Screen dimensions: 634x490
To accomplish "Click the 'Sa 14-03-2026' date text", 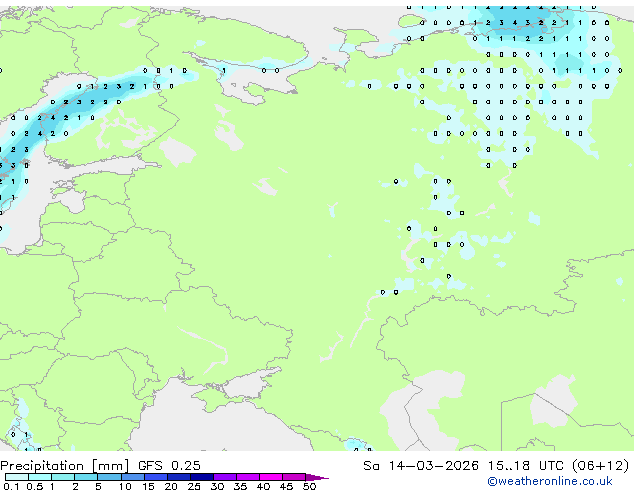I will coord(421,466).
